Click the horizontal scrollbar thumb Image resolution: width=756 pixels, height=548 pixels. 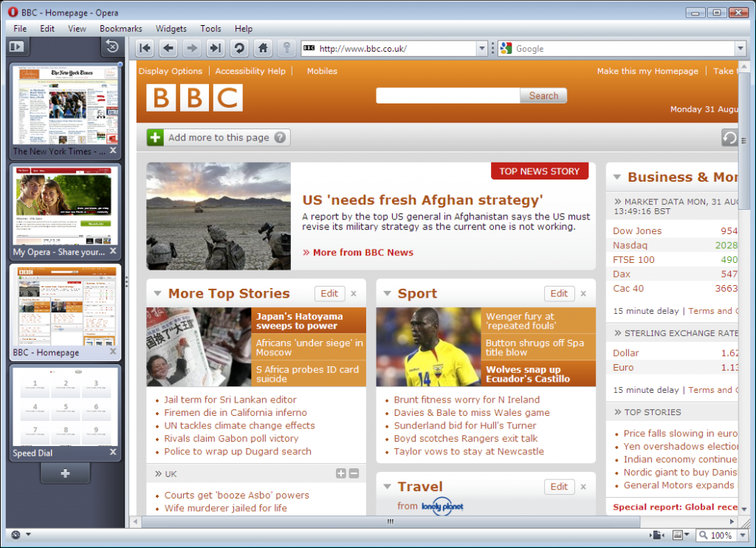point(391,521)
